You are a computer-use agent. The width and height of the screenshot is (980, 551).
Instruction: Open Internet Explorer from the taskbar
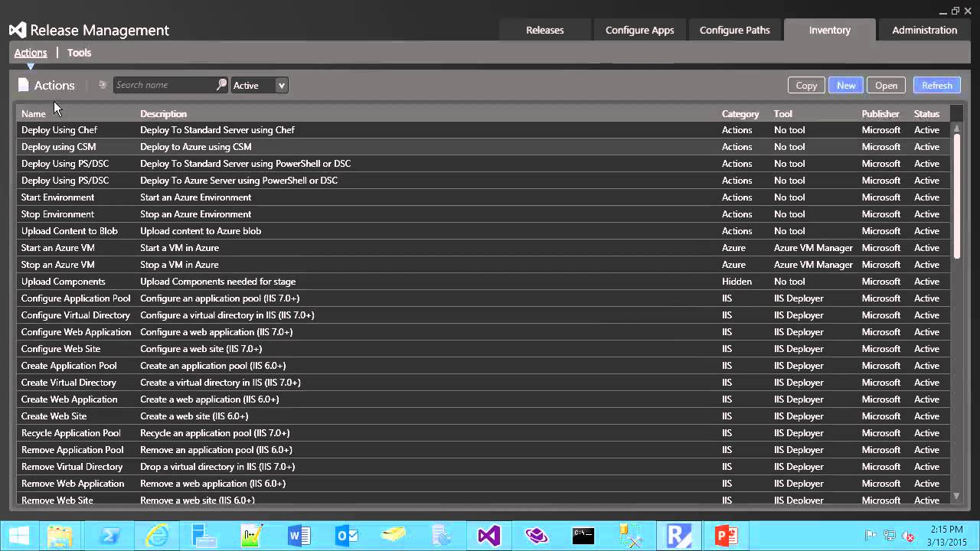point(156,536)
